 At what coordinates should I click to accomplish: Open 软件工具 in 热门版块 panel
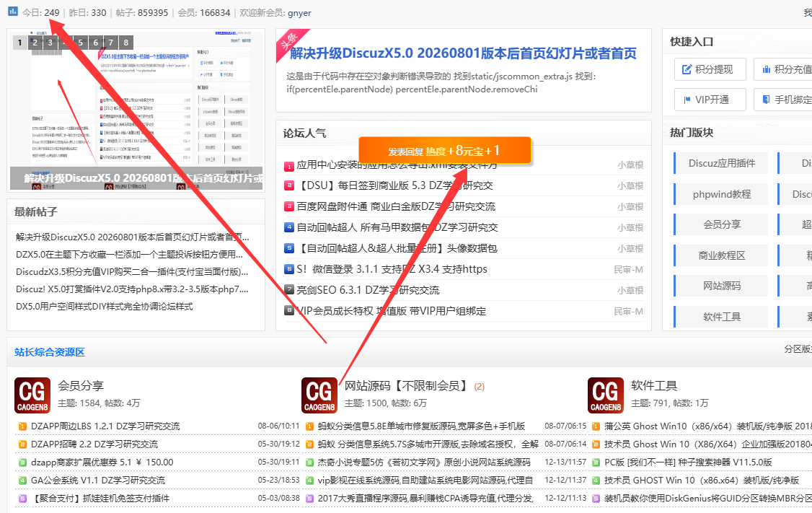click(721, 317)
